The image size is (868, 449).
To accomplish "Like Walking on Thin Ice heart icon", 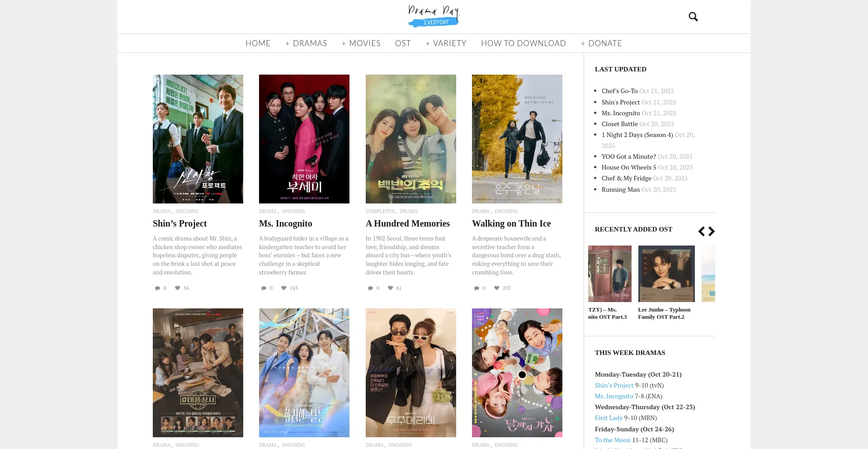I will [497, 288].
